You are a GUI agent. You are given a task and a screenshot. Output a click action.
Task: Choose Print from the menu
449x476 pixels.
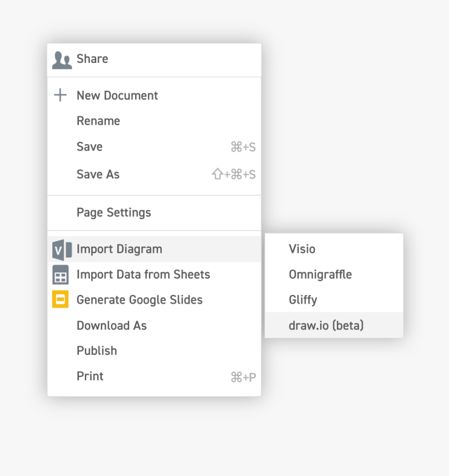coord(90,376)
